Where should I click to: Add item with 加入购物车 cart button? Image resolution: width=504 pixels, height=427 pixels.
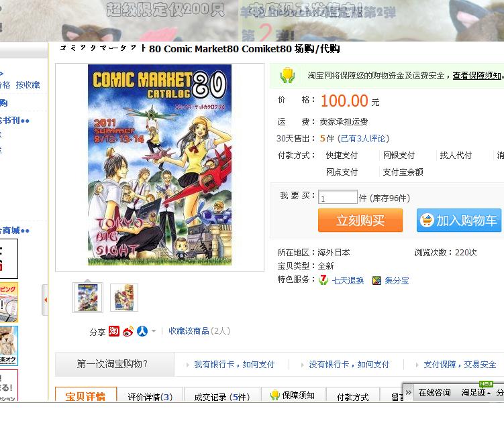coord(459,221)
